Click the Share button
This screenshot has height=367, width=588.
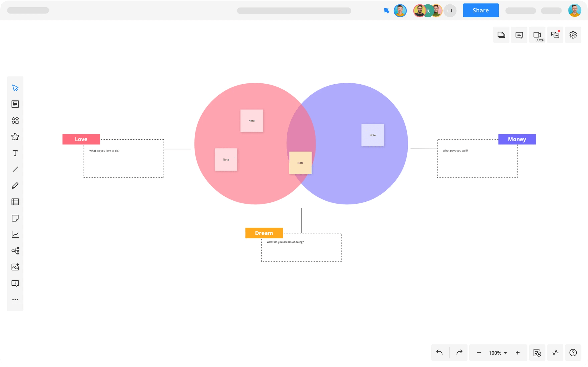pyautogui.click(x=481, y=10)
